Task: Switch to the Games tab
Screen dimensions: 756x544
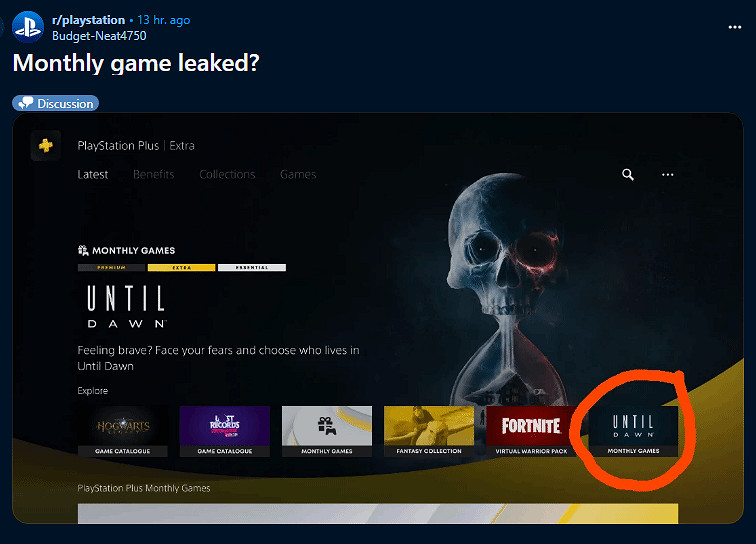Action: point(298,175)
